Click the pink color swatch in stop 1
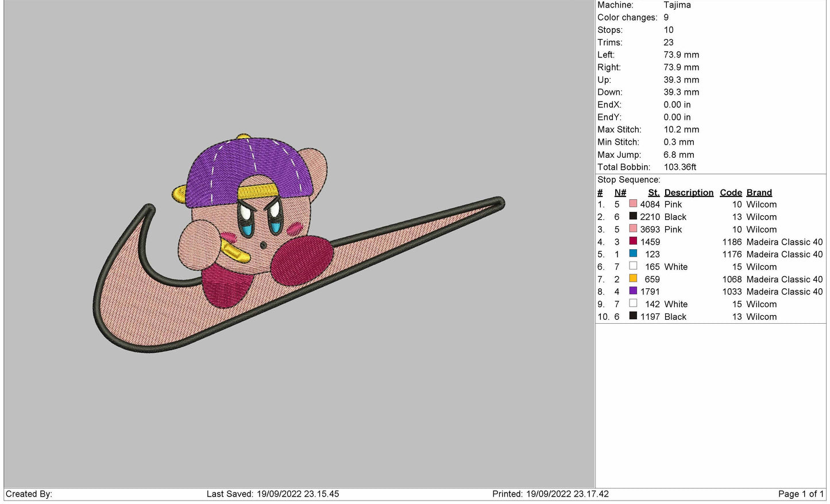This screenshot has height=504, width=830. 633,204
